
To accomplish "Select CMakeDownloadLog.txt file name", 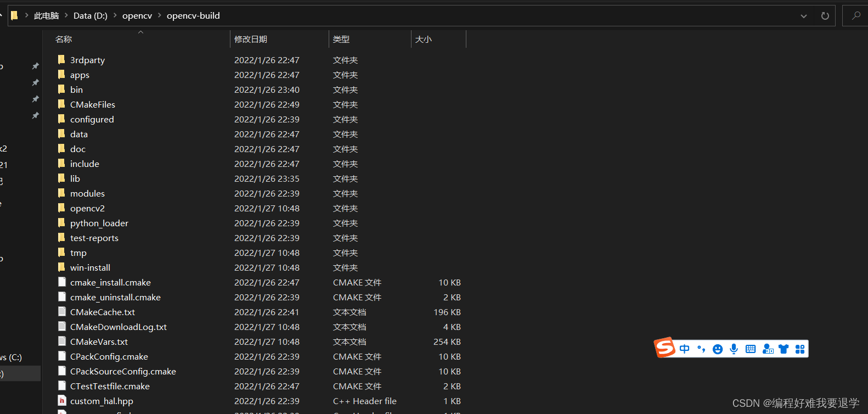I will tap(119, 327).
